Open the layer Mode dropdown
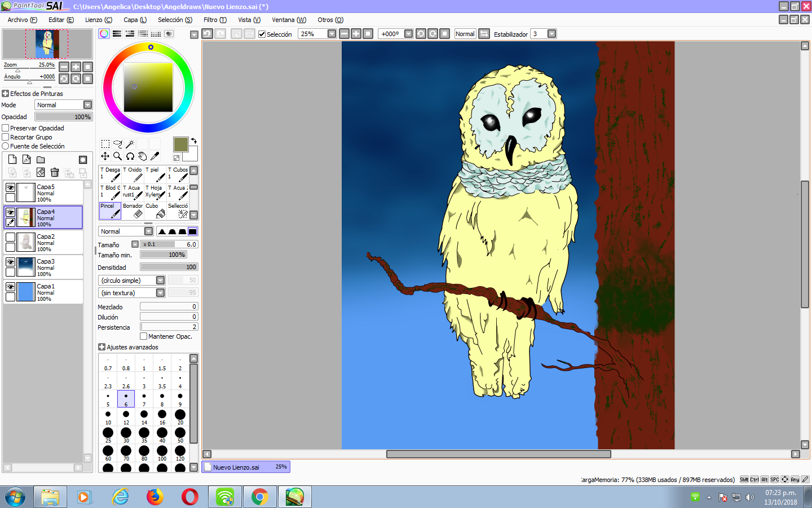The height and width of the screenshot is (508, 812). (x=87, y=105)
